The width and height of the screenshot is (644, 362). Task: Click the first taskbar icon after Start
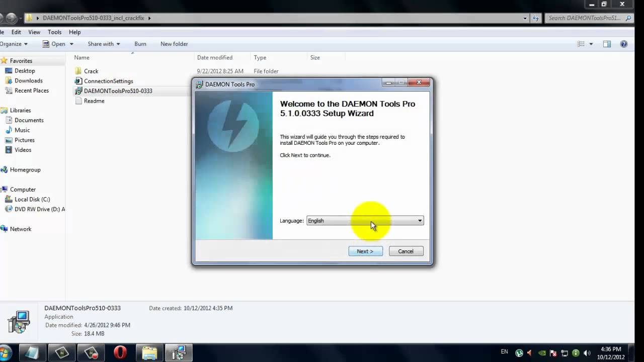point(32,352)
